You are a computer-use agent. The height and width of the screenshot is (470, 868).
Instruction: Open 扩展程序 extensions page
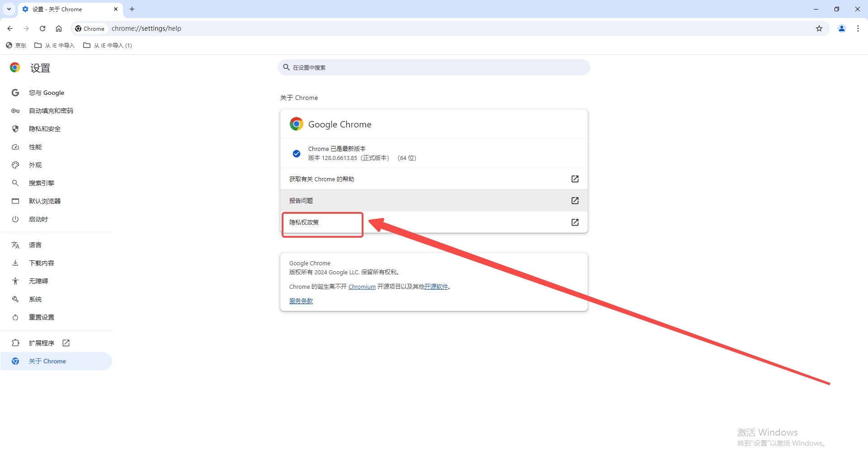[x=57, y=343]
